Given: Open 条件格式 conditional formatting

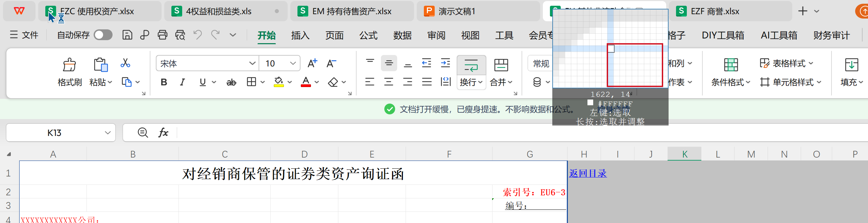Looking at the screenshot, I should 731,72.
